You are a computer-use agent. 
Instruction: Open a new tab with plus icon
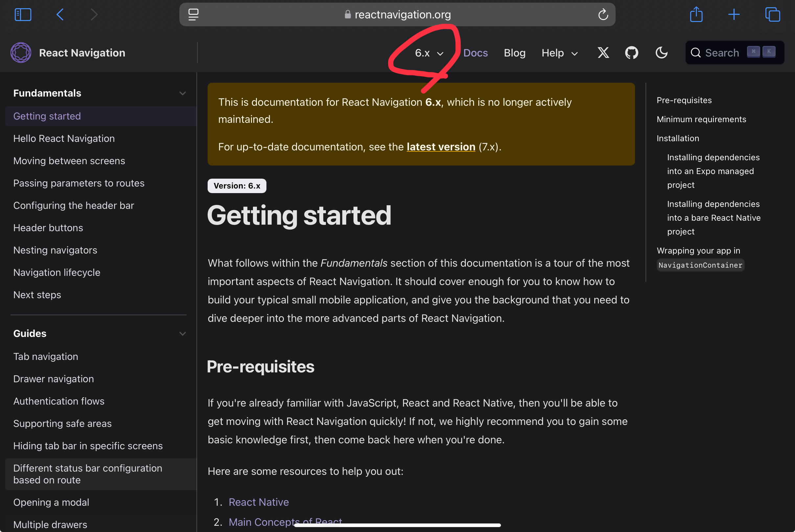[734, 14]
